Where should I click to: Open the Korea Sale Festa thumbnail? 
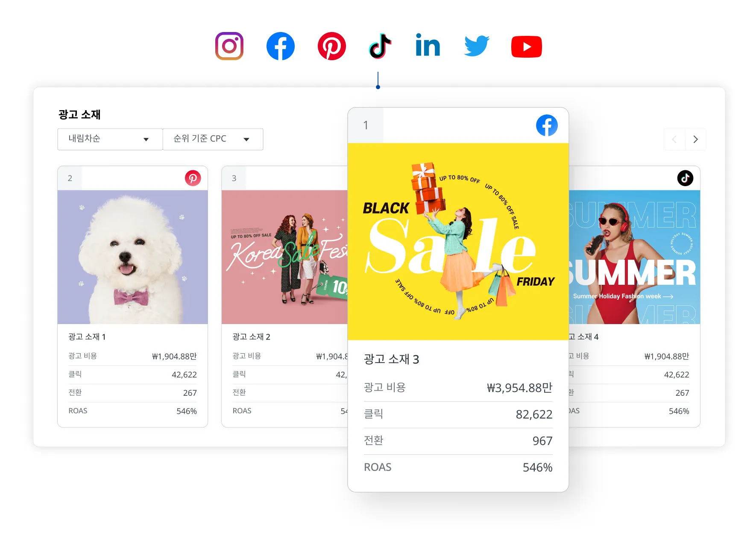[285, 257]
